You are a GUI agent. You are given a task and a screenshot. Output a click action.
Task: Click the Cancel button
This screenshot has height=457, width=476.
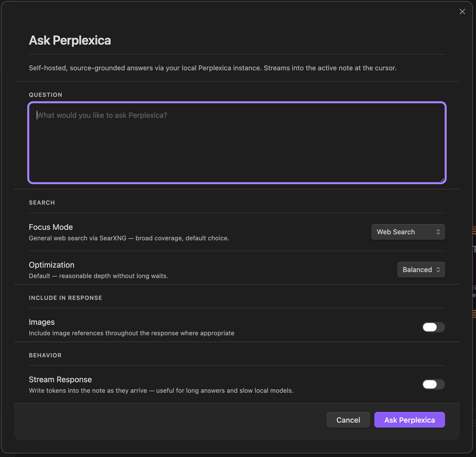348,420
